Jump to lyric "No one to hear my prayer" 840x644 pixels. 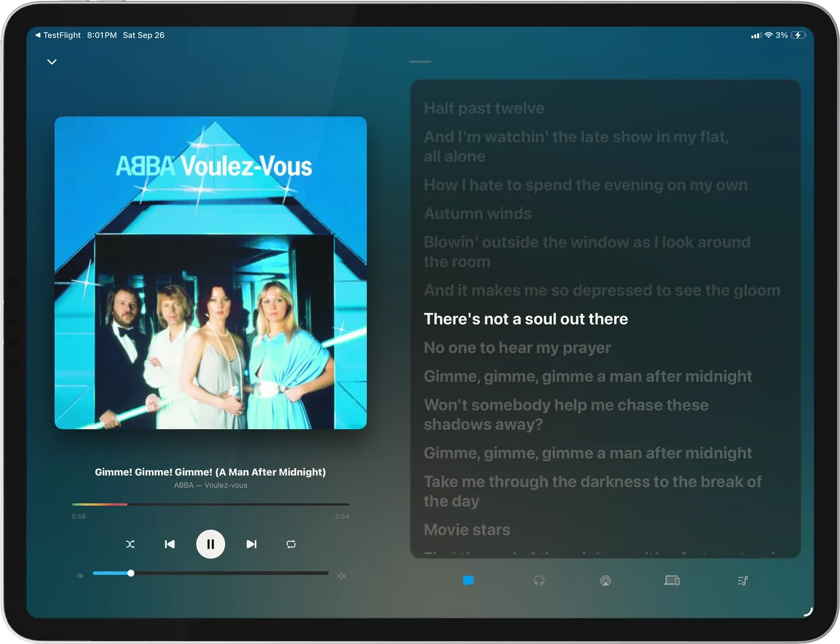click(x=517, y=348)
